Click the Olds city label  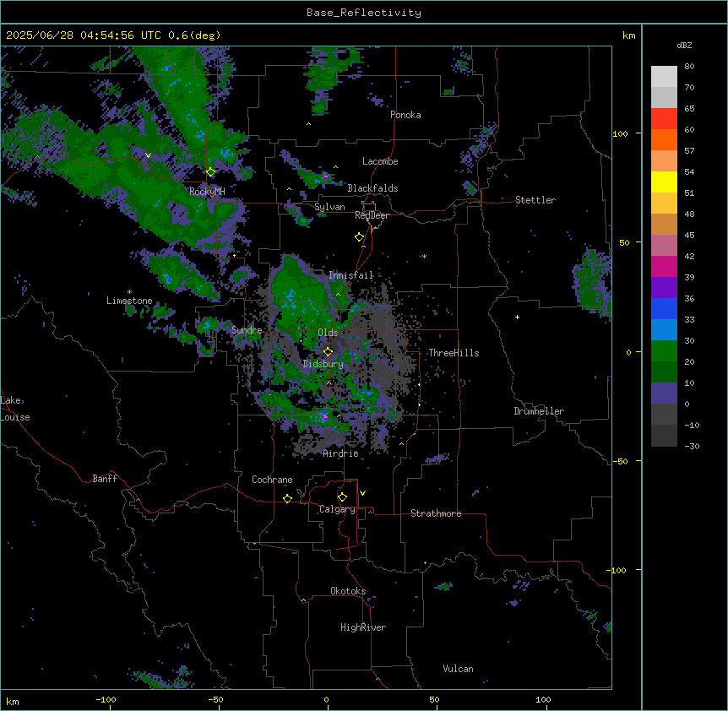click(x=328, y=333)
